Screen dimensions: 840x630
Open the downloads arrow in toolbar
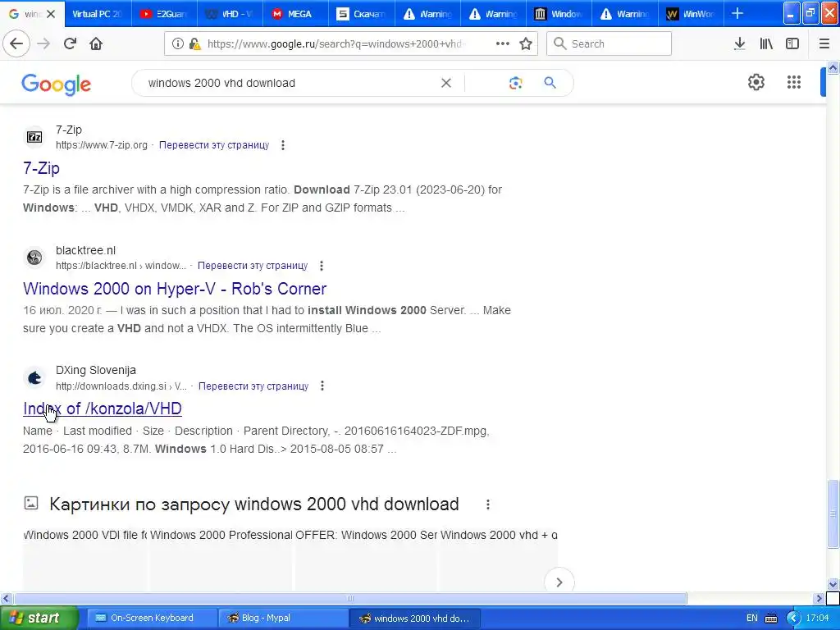(x=740, y=44)
